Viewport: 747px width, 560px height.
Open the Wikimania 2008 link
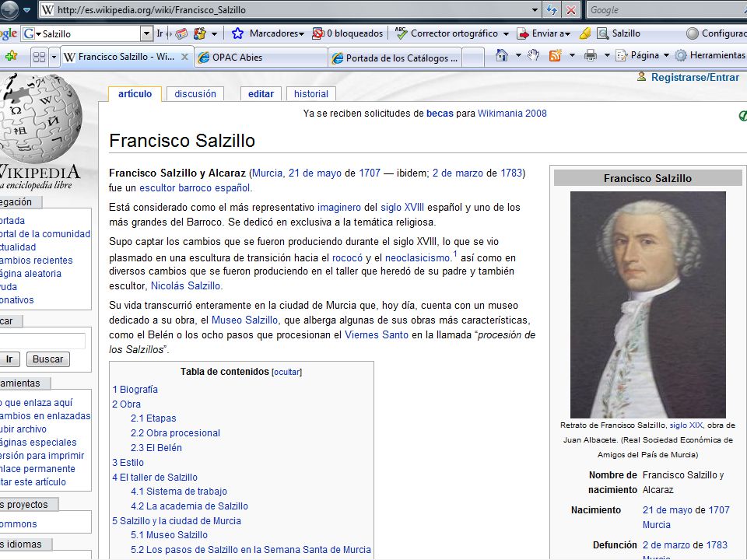tap(512, 114)
